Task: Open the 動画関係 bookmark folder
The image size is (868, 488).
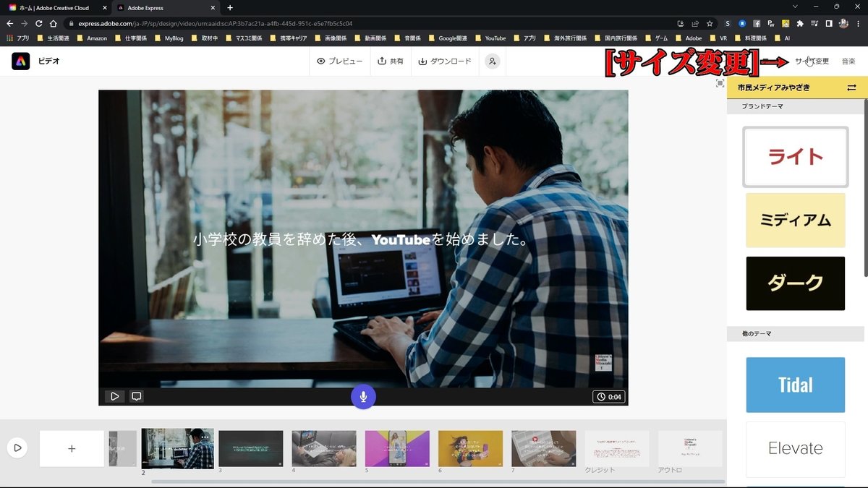Action: pyautogui.click(x=372, y=38)
